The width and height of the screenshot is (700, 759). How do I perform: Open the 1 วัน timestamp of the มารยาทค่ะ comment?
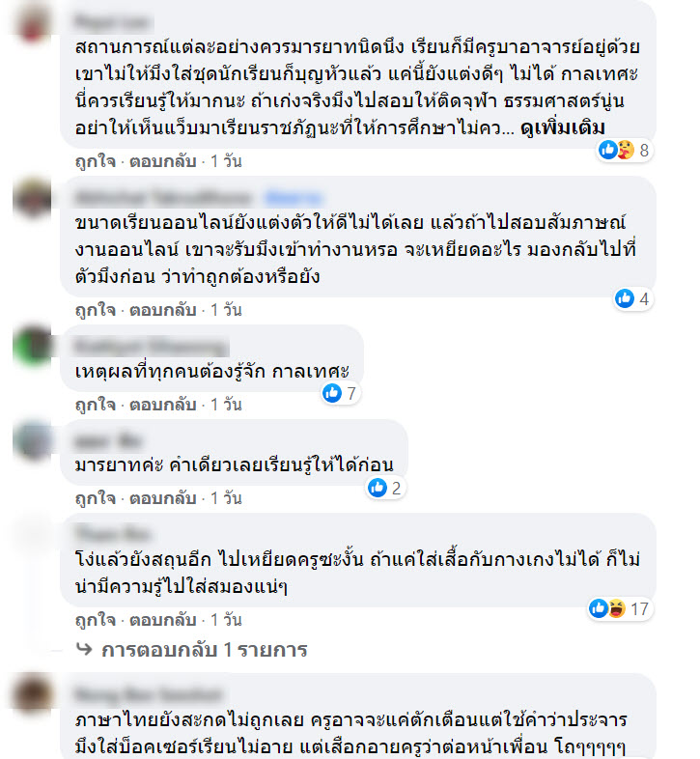coord(226,498)
